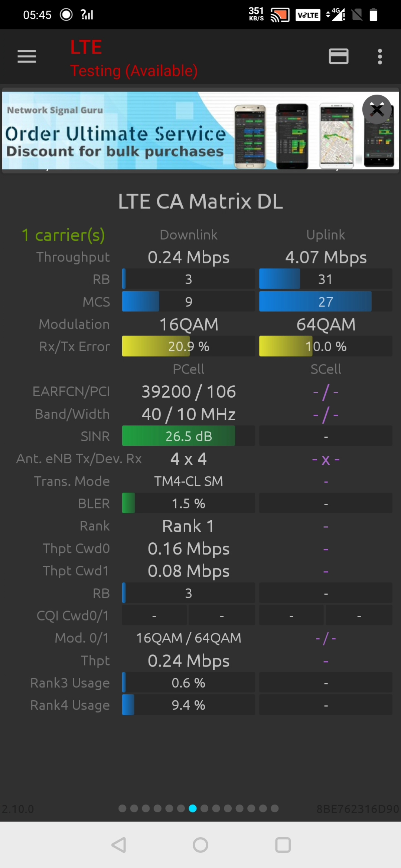Open recent apps with square button
This screenshot has height=868, width=401.
pyautogui.click(x=283, y=845)
